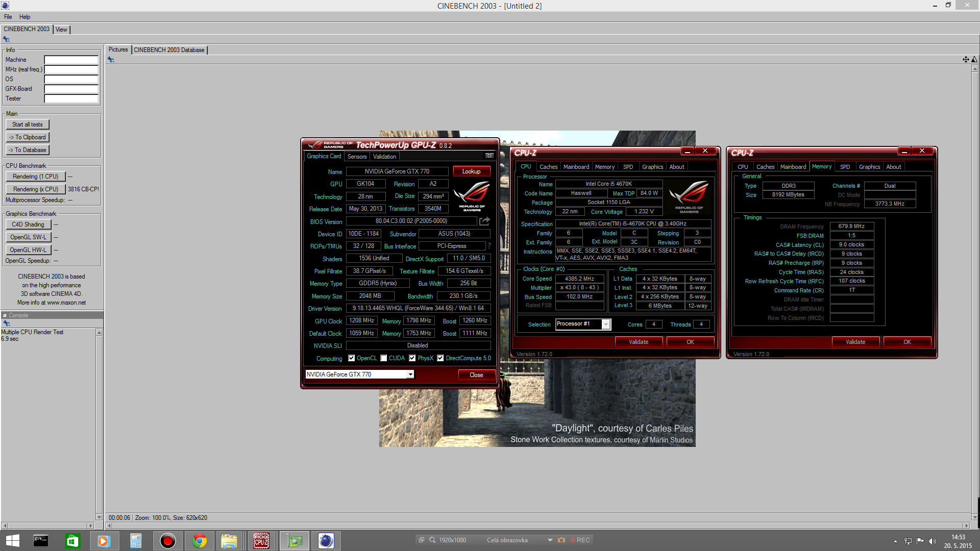This screenshot has width=980, height=551.
Task: Switch to the View tab in CINEBENCH
Action: tap(61, 30)
